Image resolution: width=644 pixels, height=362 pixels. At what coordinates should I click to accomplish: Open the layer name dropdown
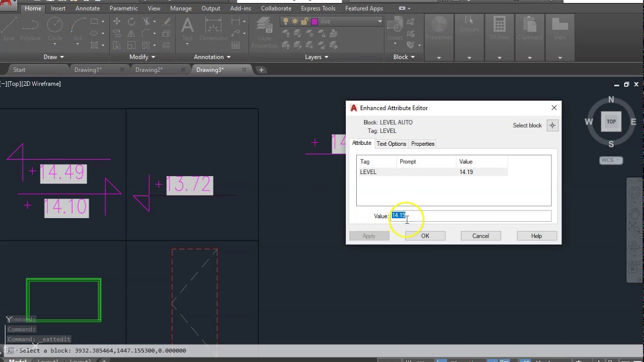(379, 22)
